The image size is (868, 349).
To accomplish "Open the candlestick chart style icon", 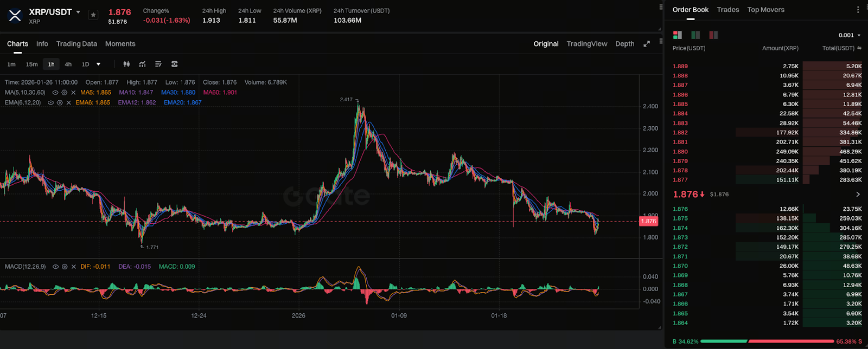I will (x=126, y=64).
